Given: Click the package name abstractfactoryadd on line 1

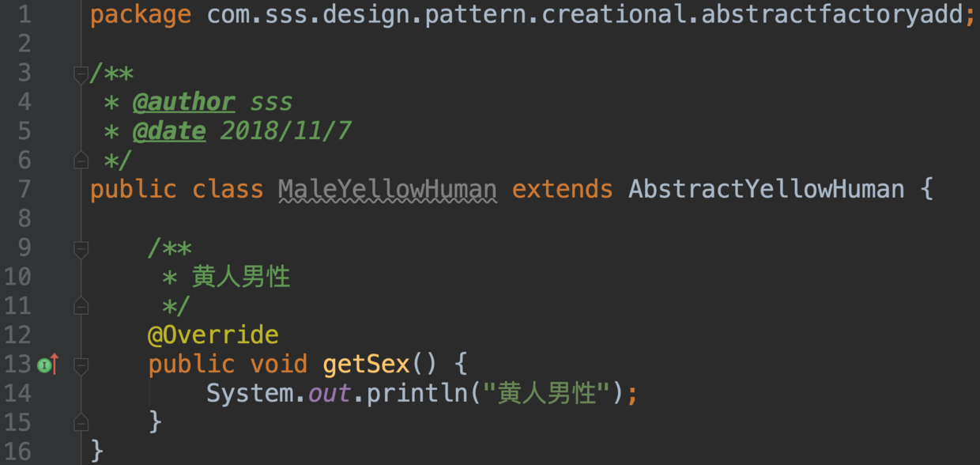Looking at the screenshot, I should point(832,15).
